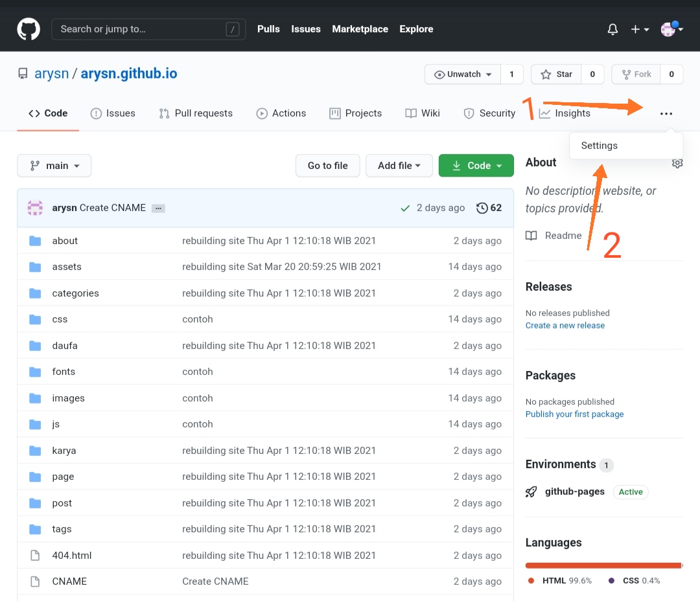Open the main branch selector
The width and height of the screenshot is (700, 601).
click(54, 166)
